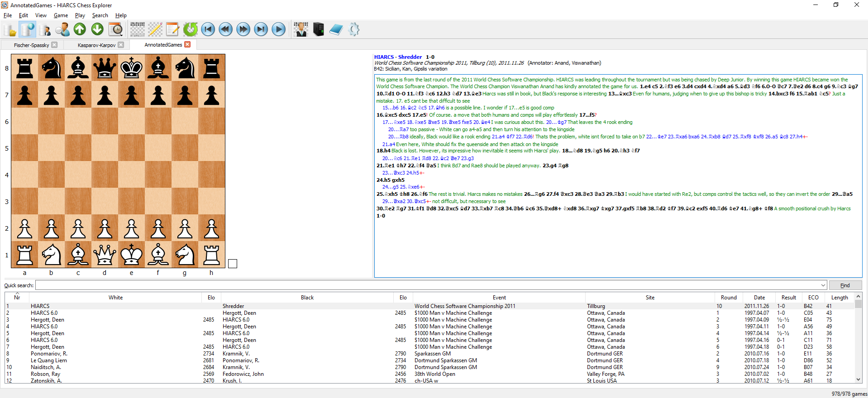Open the annotation notepad edit icon
This screenshot has height=398, width=868.
pyautogui.click(x=172, y=30)
